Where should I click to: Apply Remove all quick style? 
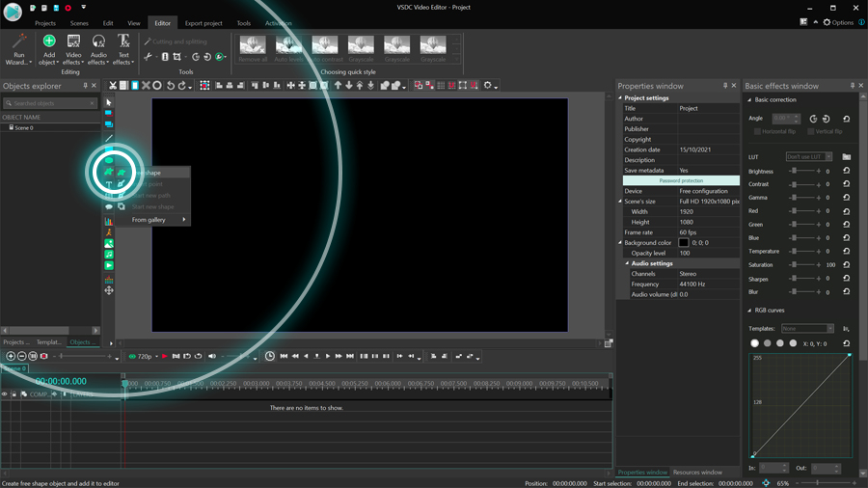click(x=253, y=48)
